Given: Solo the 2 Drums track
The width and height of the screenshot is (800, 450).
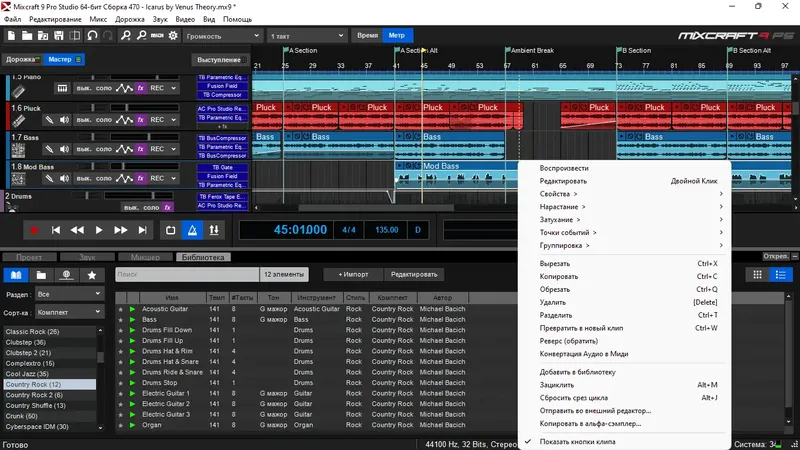Looking at the screenshot, I should tap(151, 208).
